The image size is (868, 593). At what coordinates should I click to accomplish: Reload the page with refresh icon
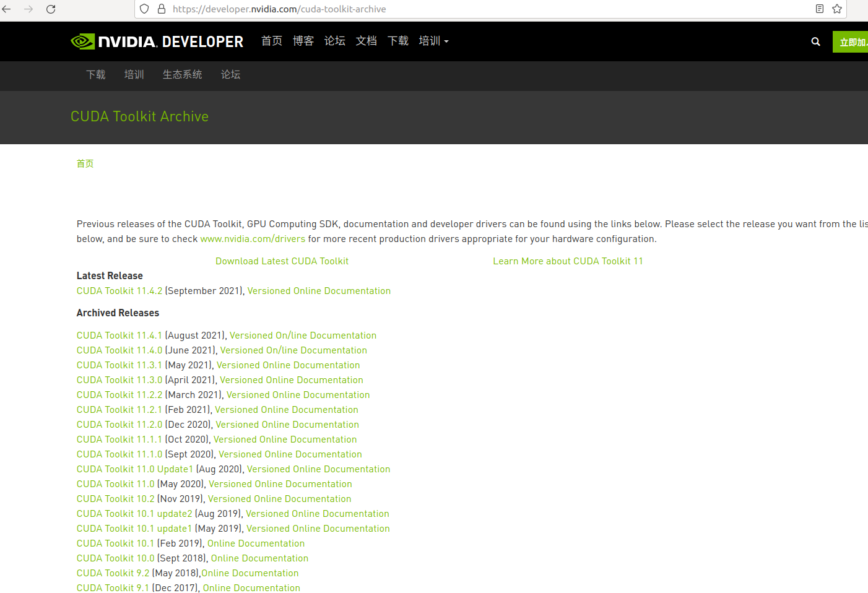coord(51,9)
